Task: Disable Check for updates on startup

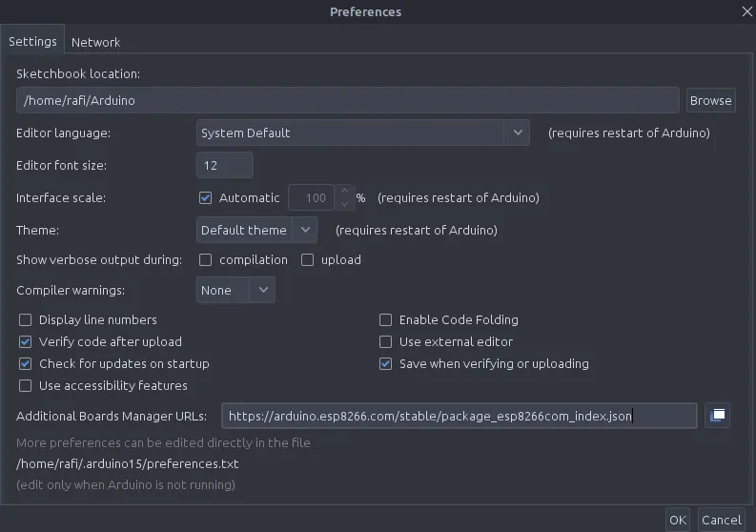Action: pyautogui.click(x=26, y=364)
